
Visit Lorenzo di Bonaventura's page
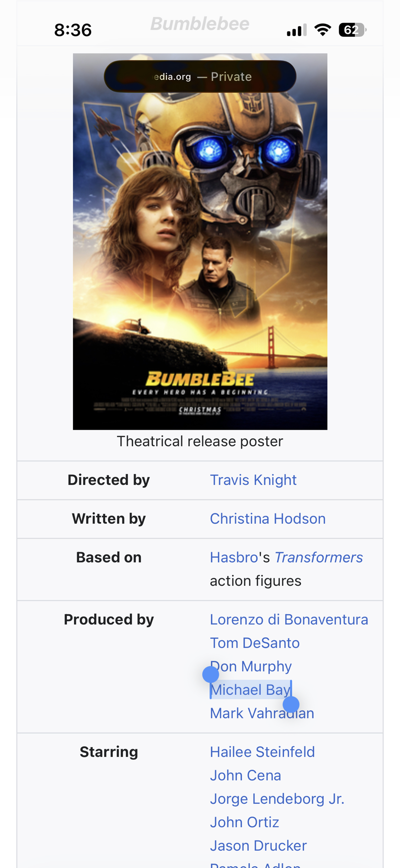pyautogui.click(x=289, y=619)
